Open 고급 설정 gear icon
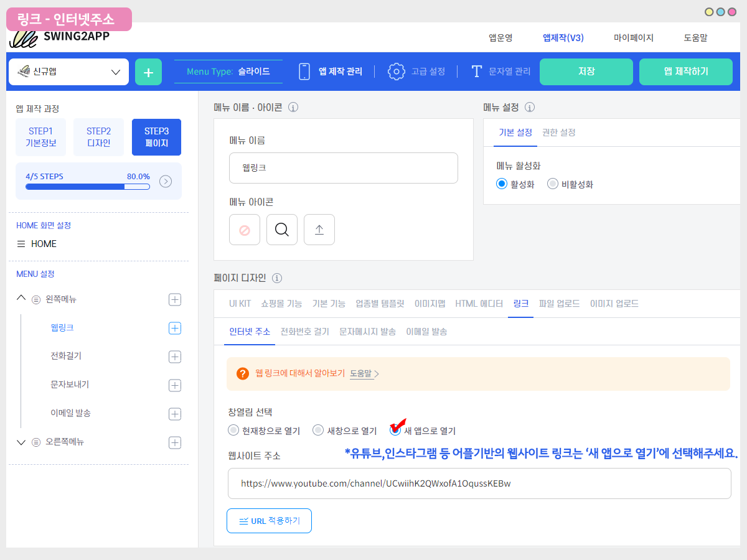Screen dimensions: 747x560 (x=396, y=72)
